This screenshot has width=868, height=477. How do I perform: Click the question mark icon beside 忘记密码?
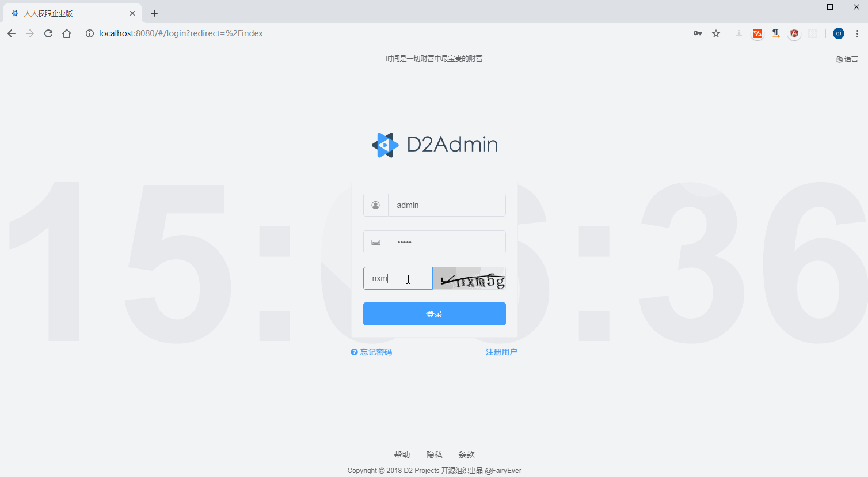coord(353,351)
